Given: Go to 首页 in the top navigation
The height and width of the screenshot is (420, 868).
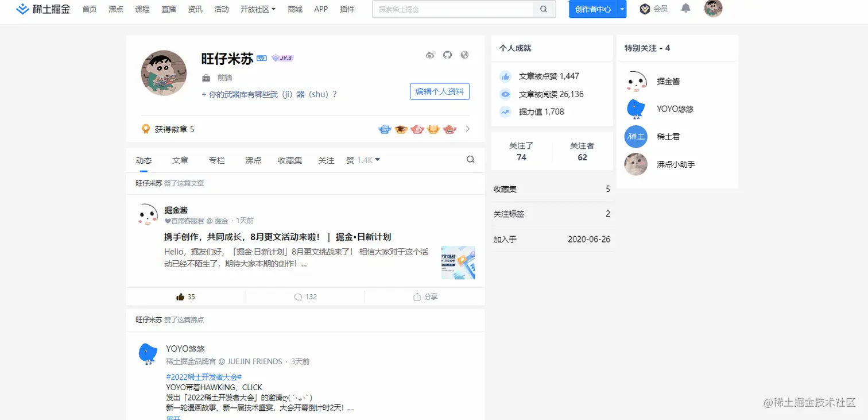Looking at the screenshot, I should click(90, 9).
